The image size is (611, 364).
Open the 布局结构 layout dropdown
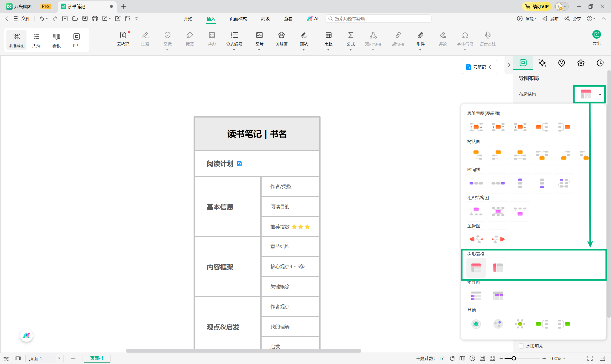[x=589, y=94]
